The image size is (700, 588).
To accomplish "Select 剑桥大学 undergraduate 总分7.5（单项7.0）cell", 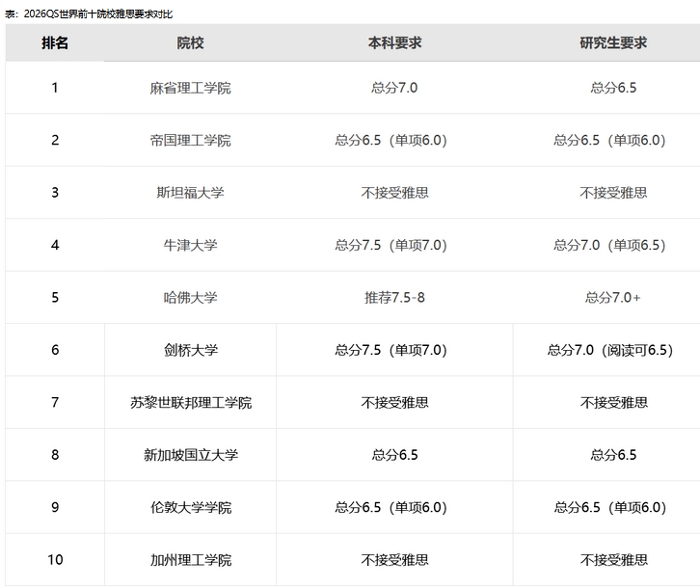I will click(x=391, y=350).
